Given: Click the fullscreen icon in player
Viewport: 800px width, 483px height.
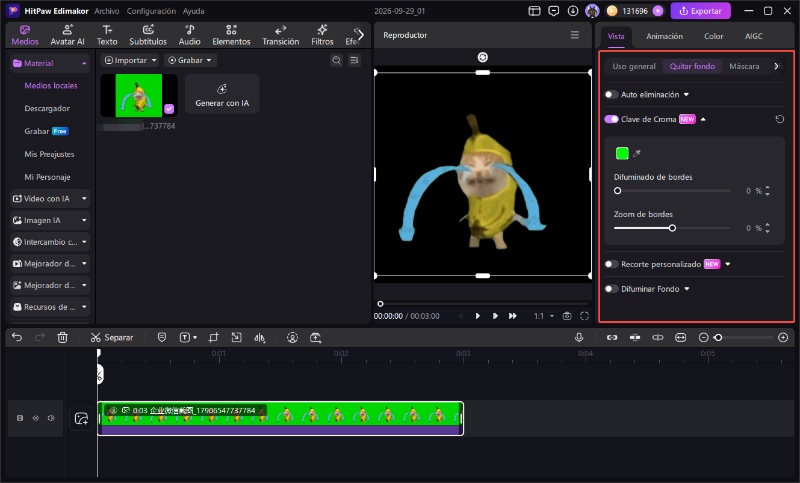Looking at the screenshot, I should pos(585,316).
